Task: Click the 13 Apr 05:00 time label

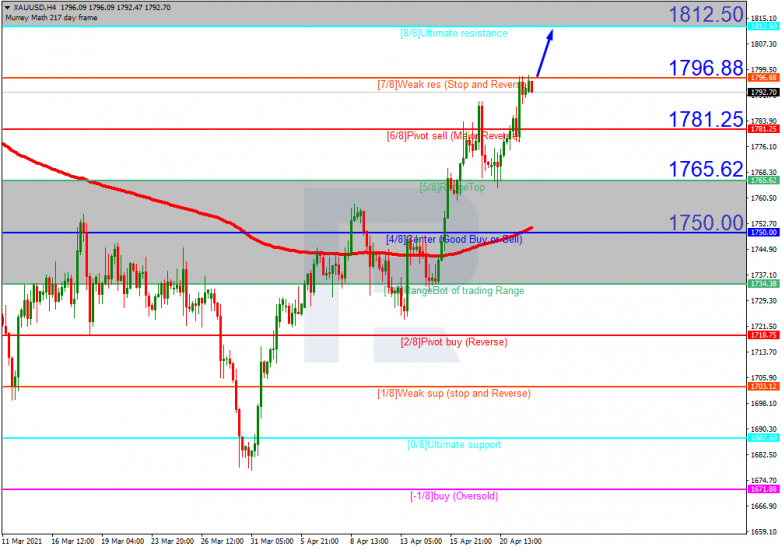Action: point(421,542)
